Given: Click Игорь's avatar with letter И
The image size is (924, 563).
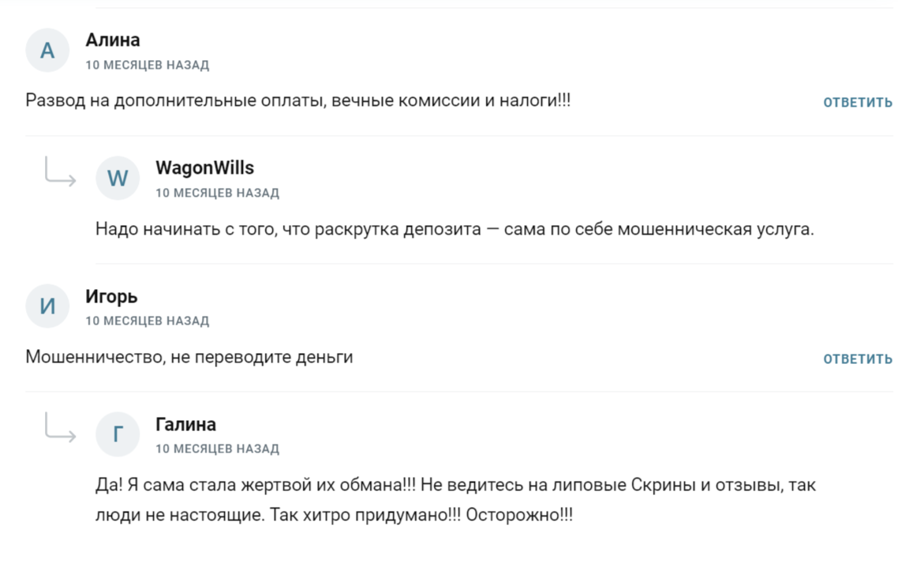Looking at the screenshot, I should pos(47,306).
